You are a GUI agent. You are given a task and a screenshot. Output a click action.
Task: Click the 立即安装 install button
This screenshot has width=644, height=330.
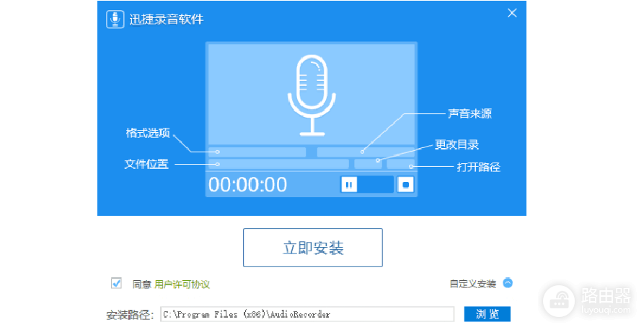pos(312,248)
